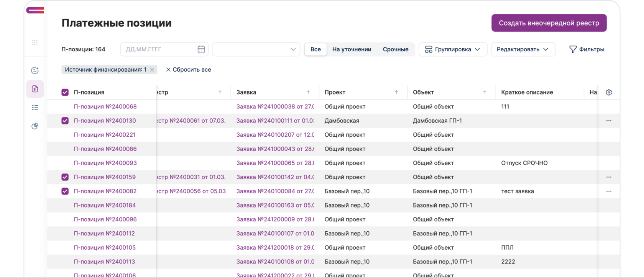Sort by the Заявка column arrow
644x278 pixels.
click(308, 92)
